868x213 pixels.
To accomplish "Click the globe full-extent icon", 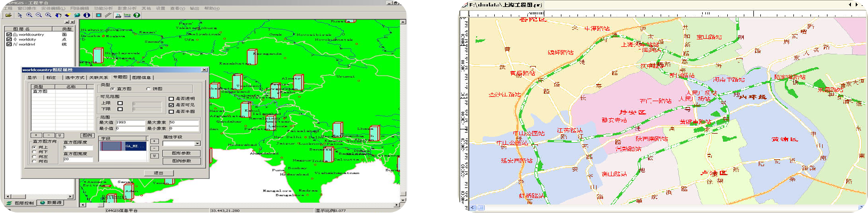I will (77, 15).
